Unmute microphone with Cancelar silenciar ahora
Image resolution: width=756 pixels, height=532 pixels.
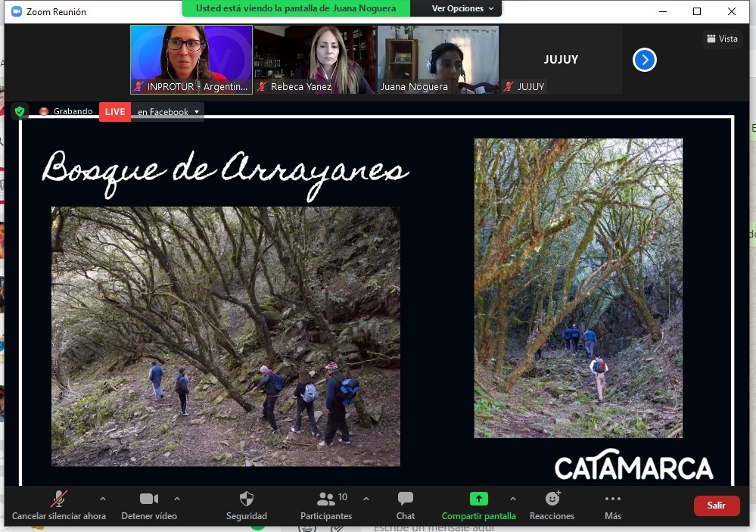click(x=58, y=505)
